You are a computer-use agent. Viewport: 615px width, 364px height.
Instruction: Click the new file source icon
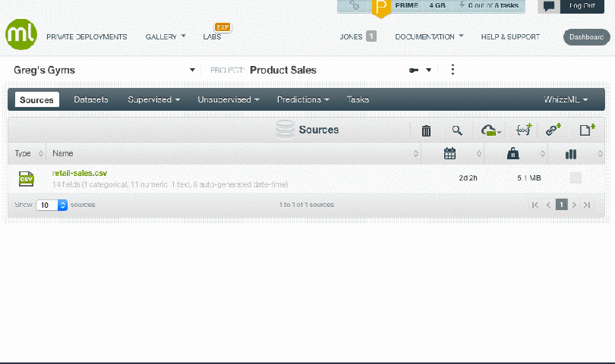587,130
